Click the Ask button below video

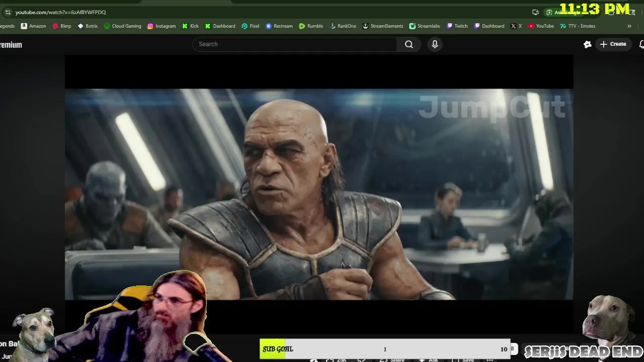coord(428,359)
